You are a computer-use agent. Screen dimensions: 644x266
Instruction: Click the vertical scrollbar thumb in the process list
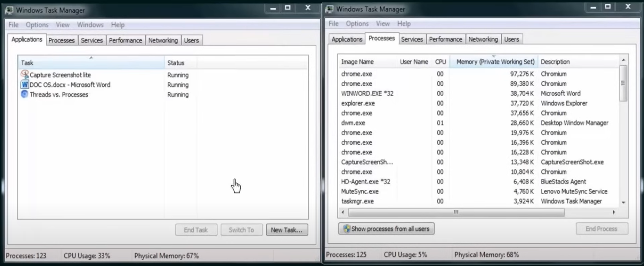(x=623, y=83)
